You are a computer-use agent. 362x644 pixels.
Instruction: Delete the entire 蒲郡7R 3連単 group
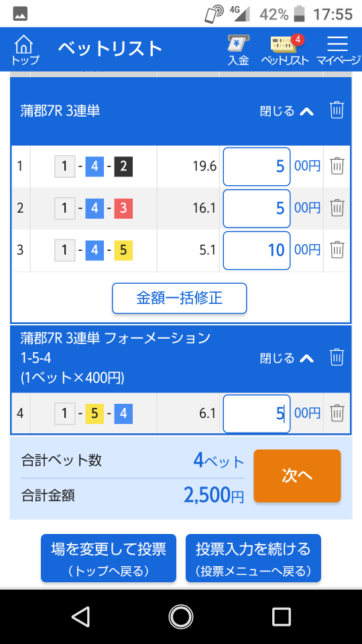[337, 110]
